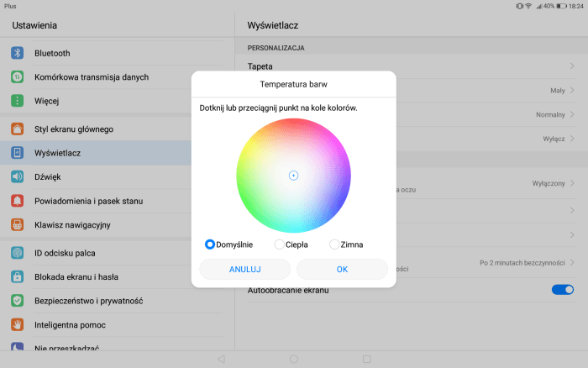
Task: Select Styl ekranu głównego in sidebar
Action: [74, 129]
